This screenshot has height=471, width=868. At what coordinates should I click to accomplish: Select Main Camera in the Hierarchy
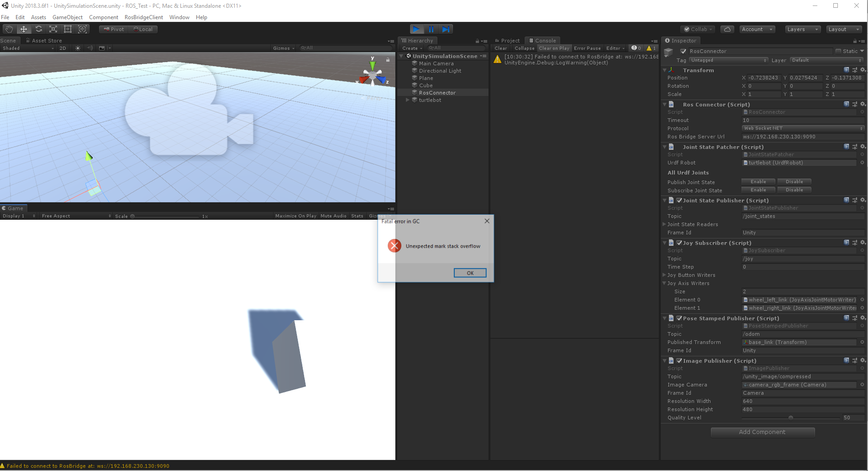[435, 63]
